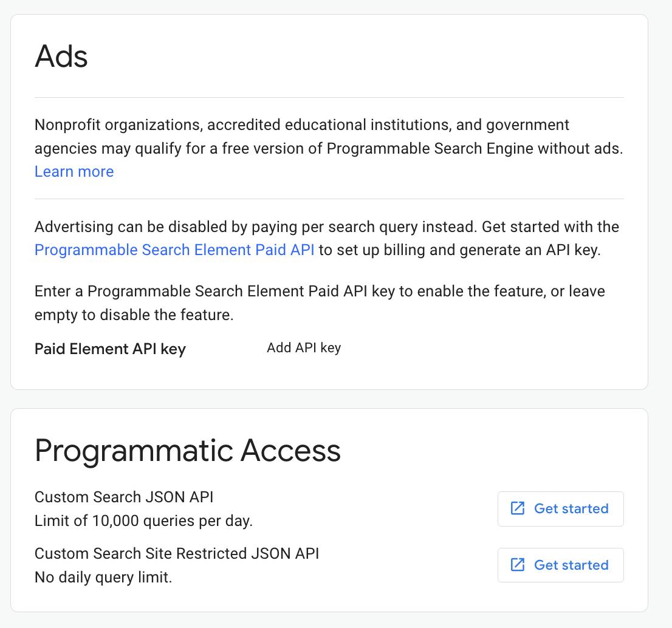Click the Ads section heading
Viewport: 672px width, 628px height.
(x=61, y=56)
